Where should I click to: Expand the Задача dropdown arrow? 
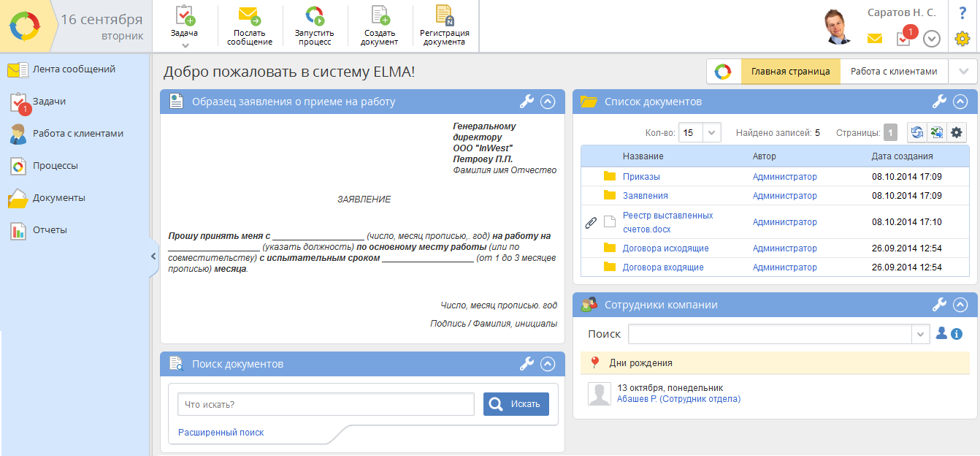[185, 45]
